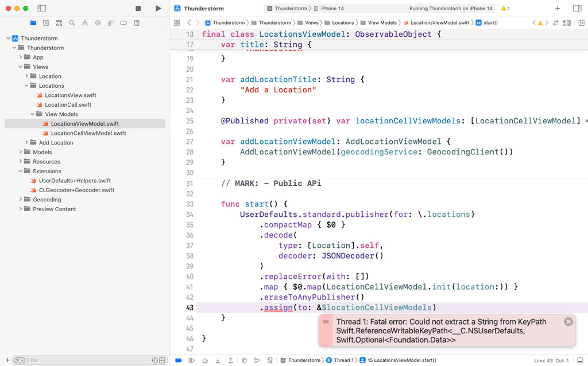Open the Symbol navigator
The height and width of the screenshot is (366, 588).
[59, 22]
